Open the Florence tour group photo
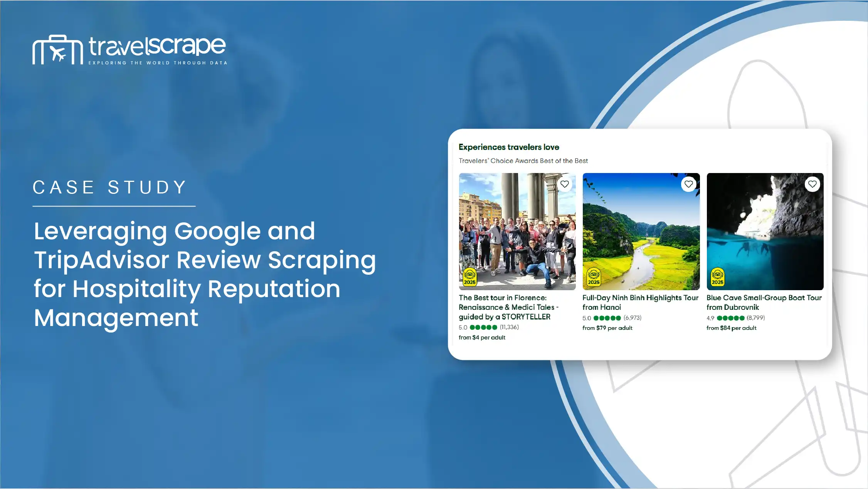Viewport: 868px width, 489px height. tap(517, 231)
